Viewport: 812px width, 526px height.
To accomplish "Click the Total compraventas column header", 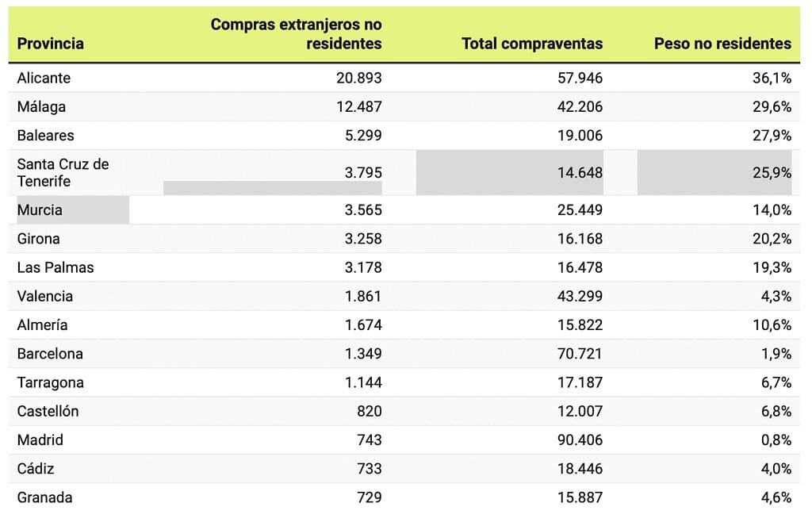I will [532, 44].
